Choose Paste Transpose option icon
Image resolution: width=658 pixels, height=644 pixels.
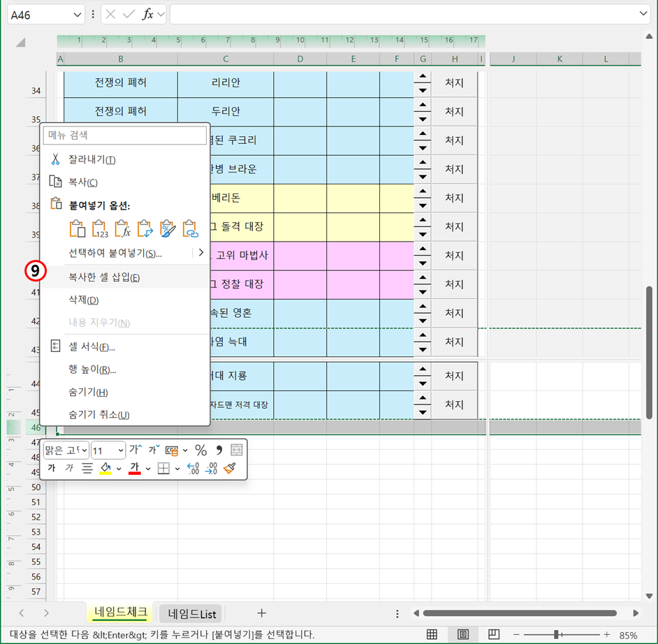click(145, 228)
